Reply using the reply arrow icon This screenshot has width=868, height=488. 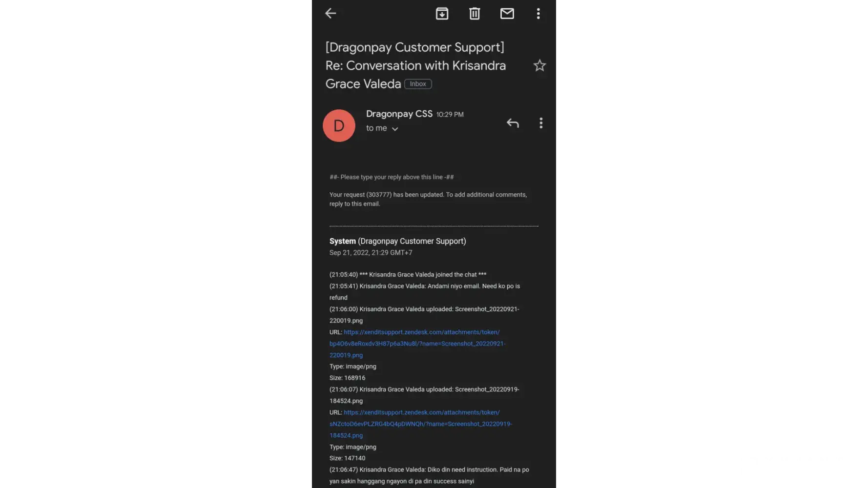click(x=513, y=123)
